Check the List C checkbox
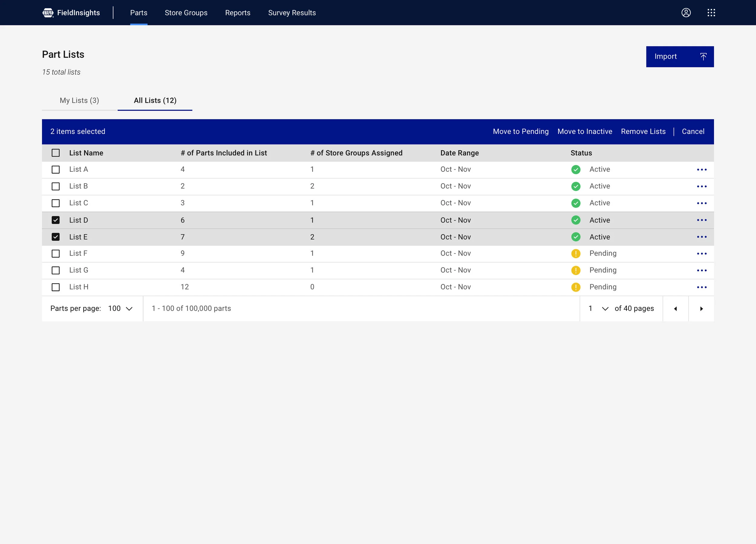This screenshot has width=756, height=544. point(56,203)
